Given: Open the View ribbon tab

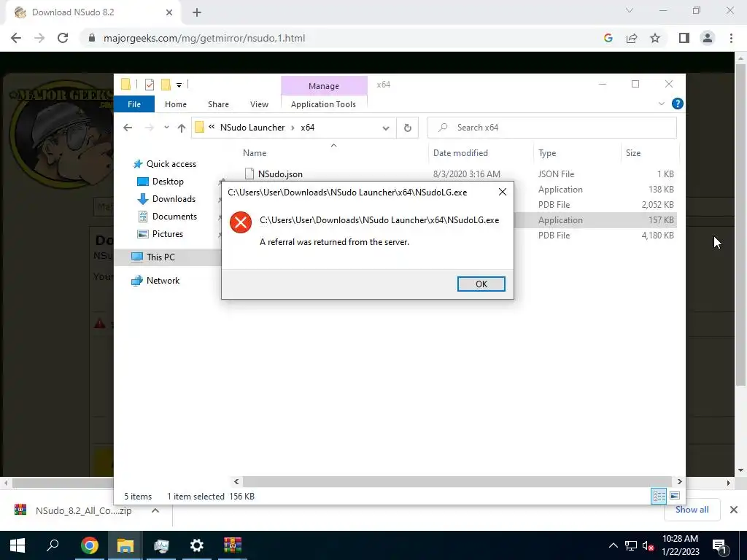Looking at the screenshot, I should [x=259, y=104].
